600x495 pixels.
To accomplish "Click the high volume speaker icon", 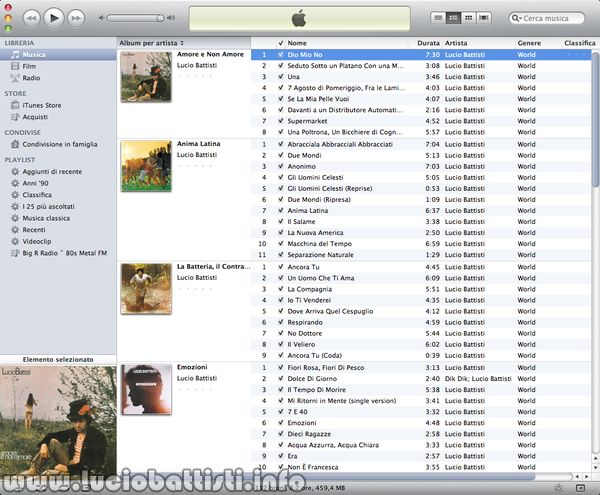I will [x=171, y=18].
